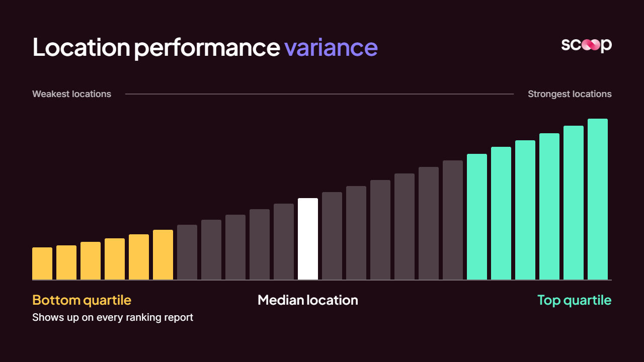Screen dimensions: 644x362
Task: Click 'Strongest locations' text
Action: click(x=570, y=94)
